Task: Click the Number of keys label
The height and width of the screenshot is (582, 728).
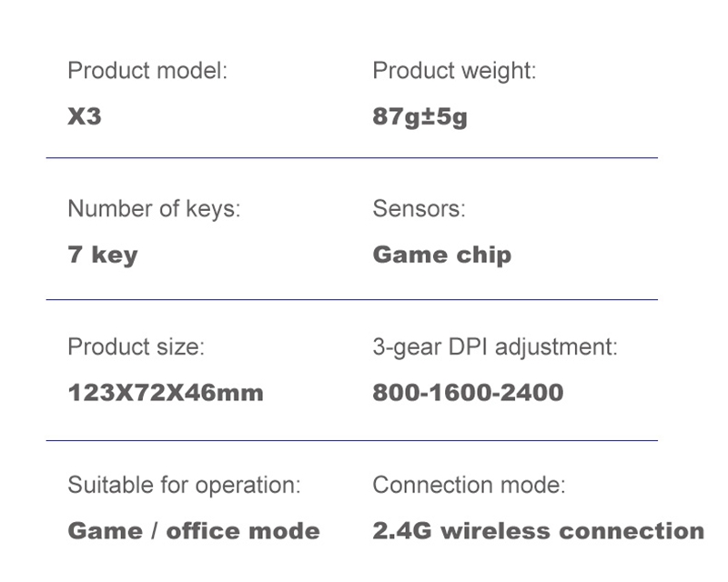Action: (x=154, y=209)
